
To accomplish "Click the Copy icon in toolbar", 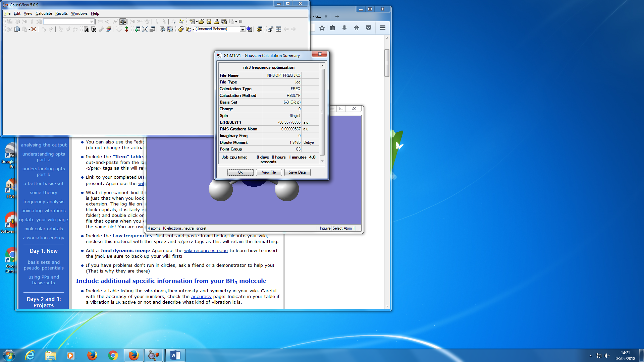I will (17, 29).
